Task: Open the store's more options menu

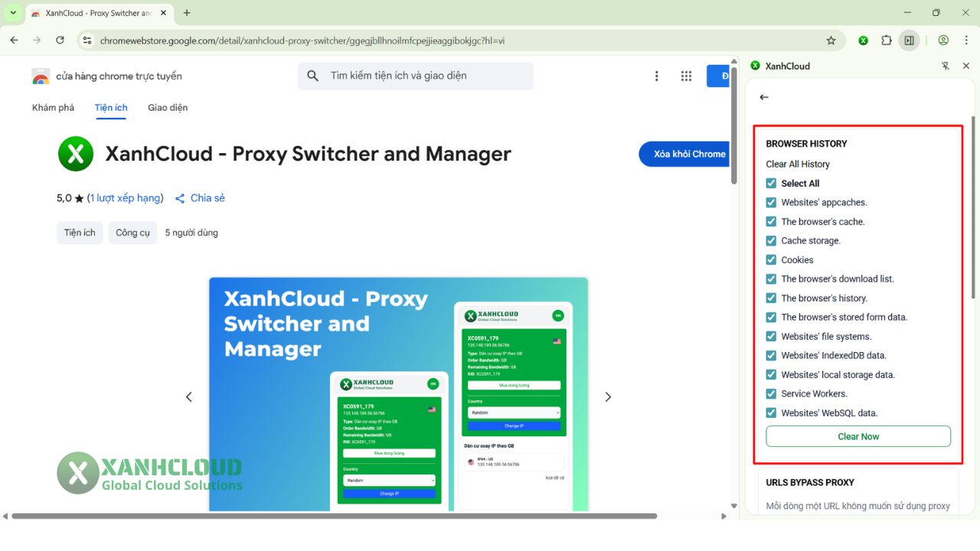Action: (x=656, y=76)
